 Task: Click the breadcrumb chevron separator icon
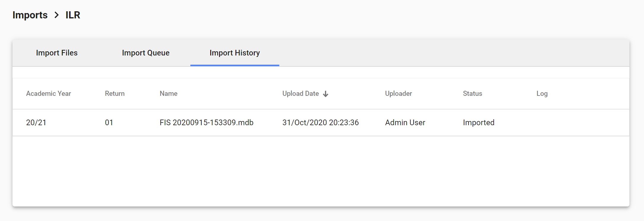(x=57, y=15)
